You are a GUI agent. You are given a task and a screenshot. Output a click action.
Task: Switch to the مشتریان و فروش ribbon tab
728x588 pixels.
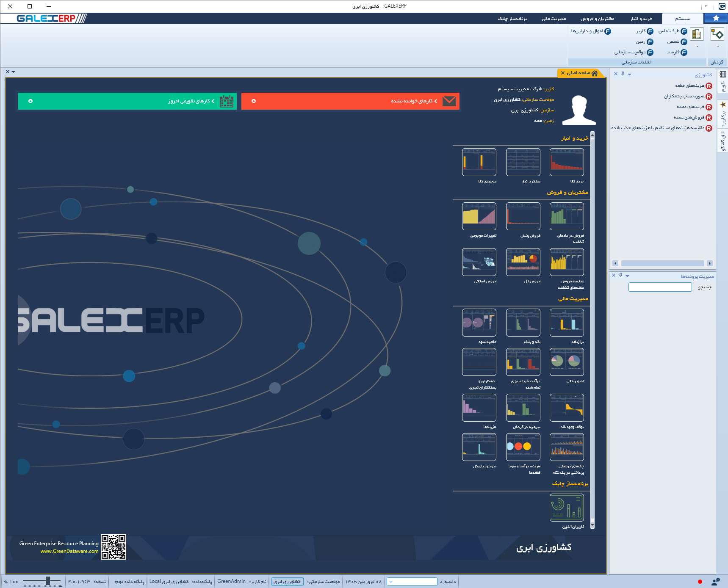coord(597,19)
